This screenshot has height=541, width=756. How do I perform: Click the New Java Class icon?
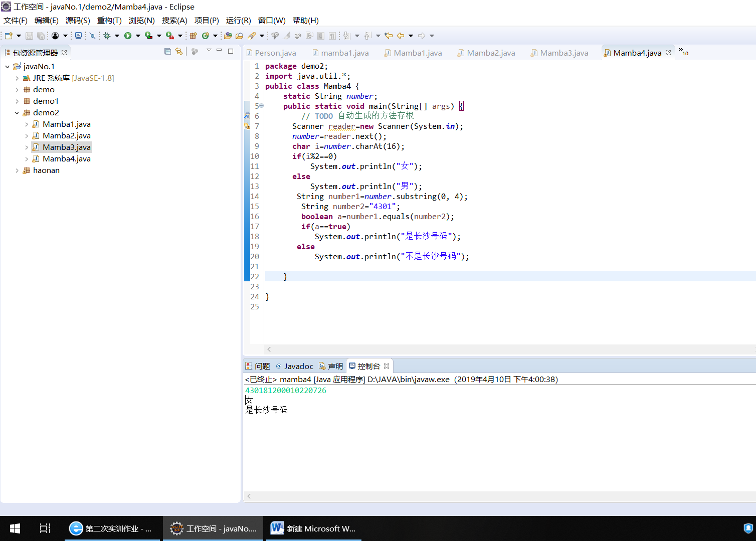pos(205,36)
